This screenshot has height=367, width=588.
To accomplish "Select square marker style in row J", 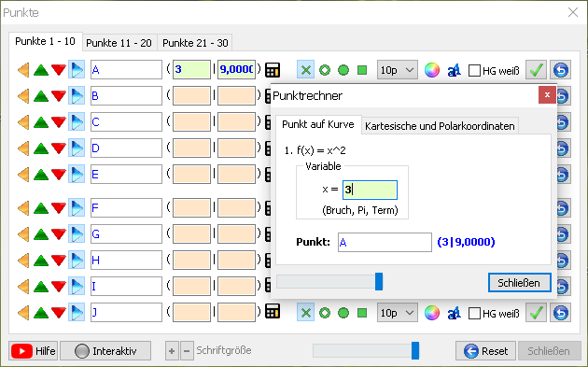I will [362, 313].
